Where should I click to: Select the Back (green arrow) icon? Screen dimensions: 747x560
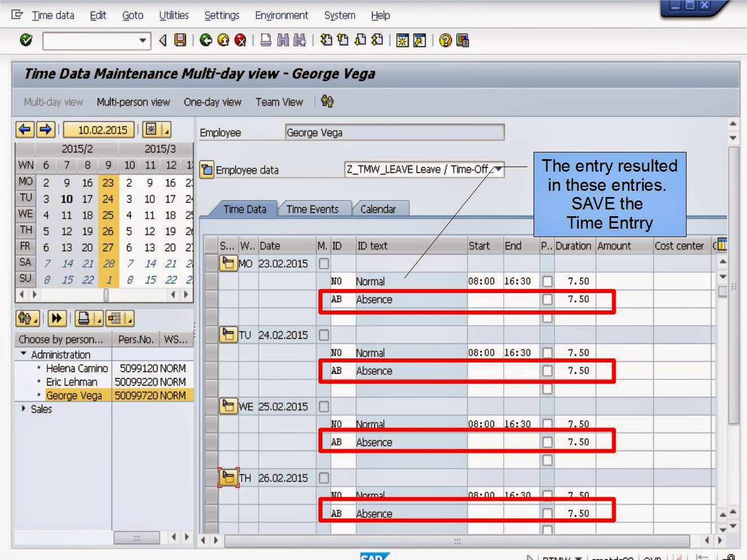click(x=205, y=40)
